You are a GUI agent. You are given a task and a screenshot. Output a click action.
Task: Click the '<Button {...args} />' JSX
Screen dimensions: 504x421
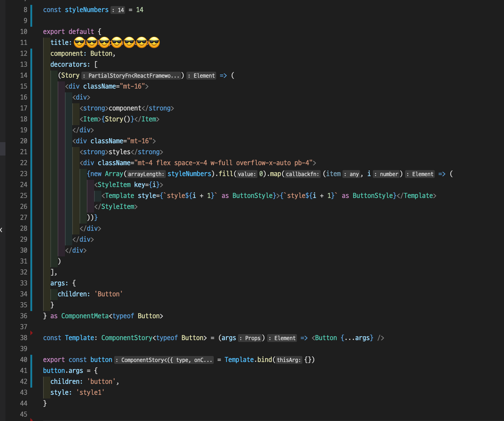(348, 338)
